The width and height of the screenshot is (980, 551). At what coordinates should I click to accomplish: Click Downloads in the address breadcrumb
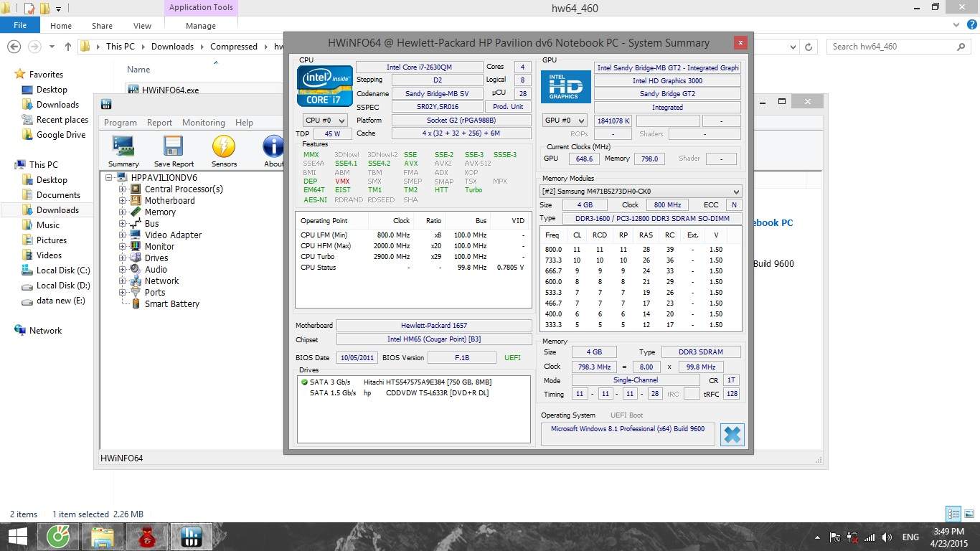[x=172, y=47]
